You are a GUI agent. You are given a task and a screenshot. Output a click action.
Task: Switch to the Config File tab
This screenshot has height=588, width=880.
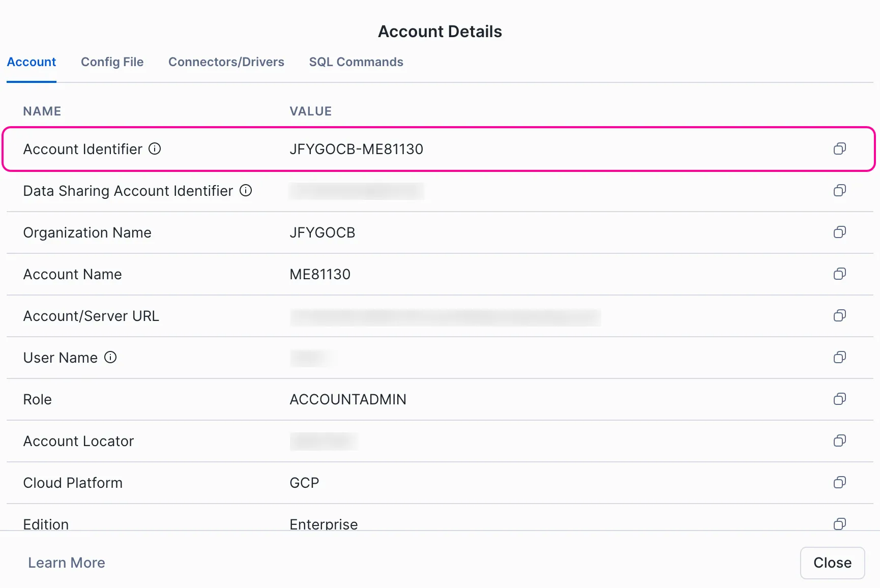112,62
